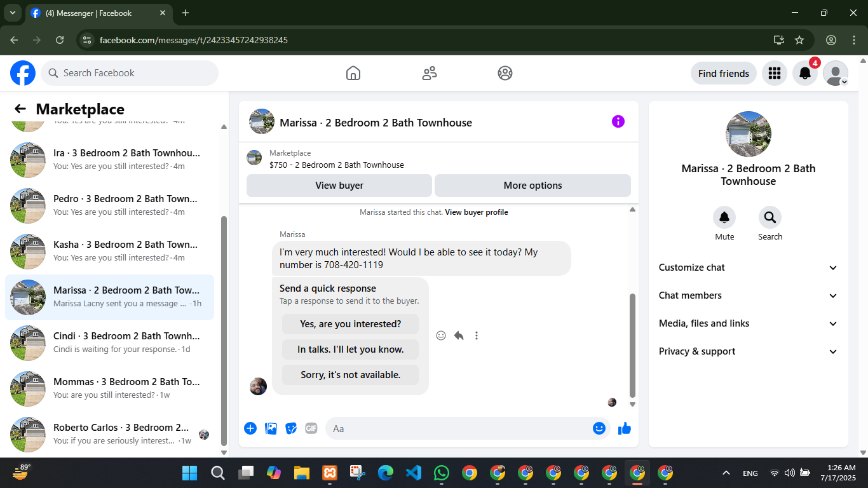Screen dimensions: 868x488
Task: Open the Chrome tab search dropdown
Action: pos(12,13)
